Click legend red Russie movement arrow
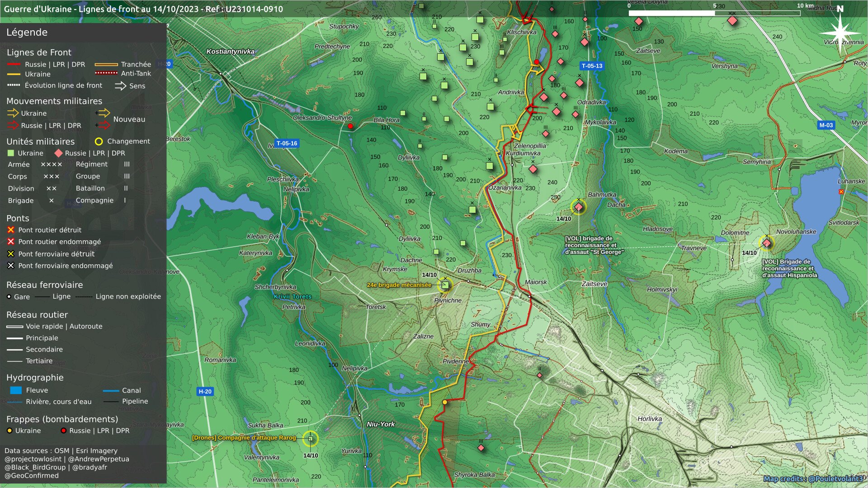 tap(13, 126)
